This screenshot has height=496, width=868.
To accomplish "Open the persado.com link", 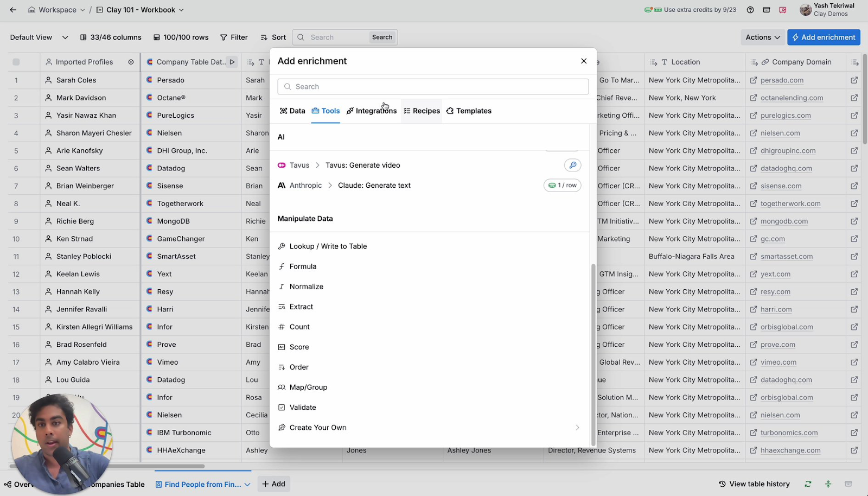I will click(782, 80).
